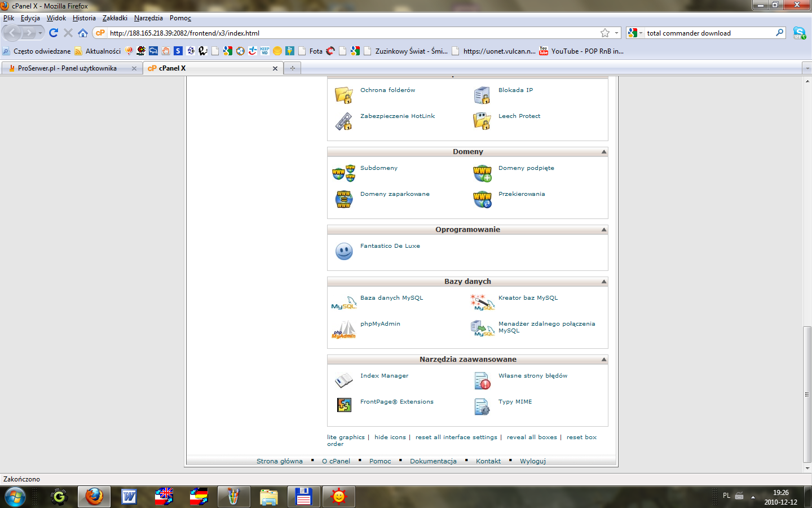Click the hide icons link
The width and height of the screenshot is (812, 508).
pyautogui.click(x=390, y=437)
